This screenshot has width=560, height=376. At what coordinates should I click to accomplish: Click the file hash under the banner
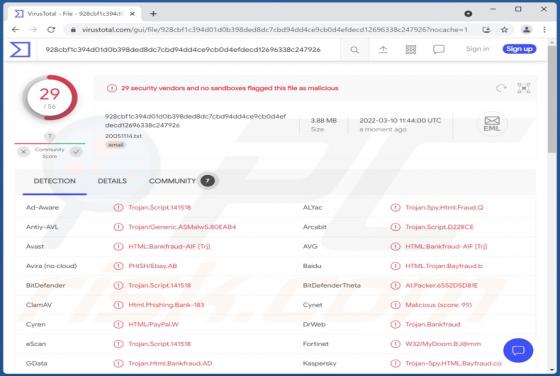click(x=195, y=121)
